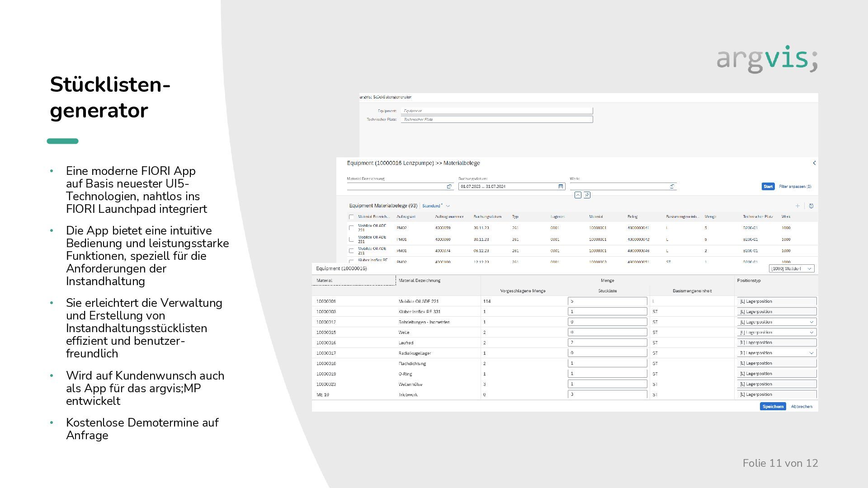Viewport: 868px width, 488px height.
Task: Open the [1000] Walldorf plant dropdown
Action: [x=792, y=268]
